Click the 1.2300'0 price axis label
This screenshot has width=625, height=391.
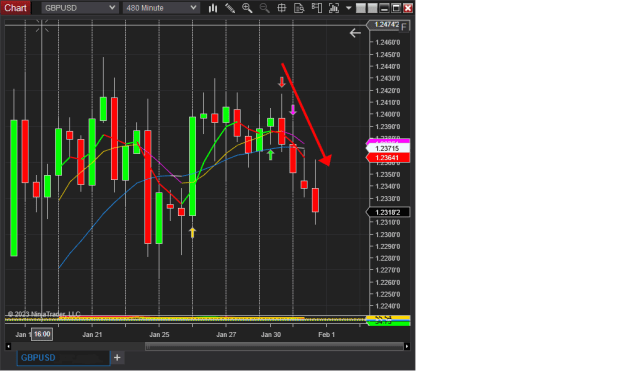coord(388,234)
